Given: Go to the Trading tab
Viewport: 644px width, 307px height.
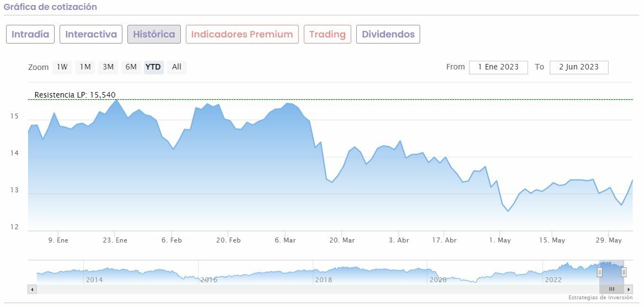Looking at the screenshot, I should pos(328,34).
